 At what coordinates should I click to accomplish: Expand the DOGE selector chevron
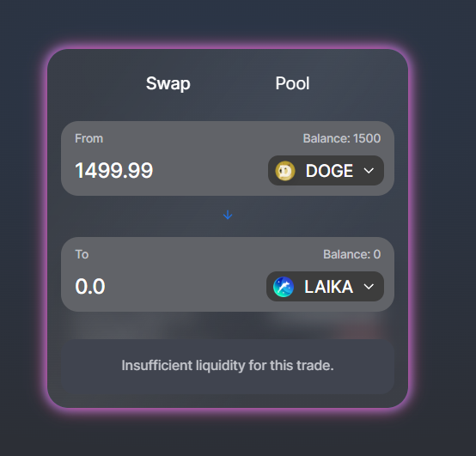pyautogui.click(x=369, y=171)
